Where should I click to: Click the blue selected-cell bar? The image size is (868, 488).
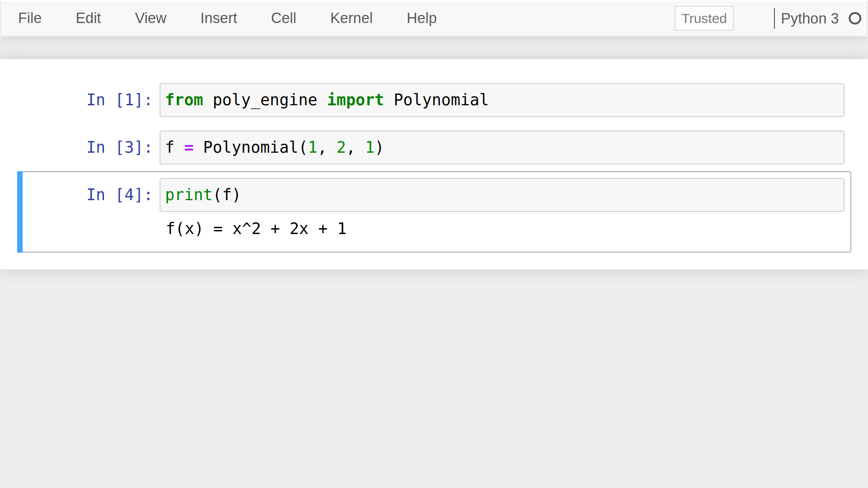20,212
